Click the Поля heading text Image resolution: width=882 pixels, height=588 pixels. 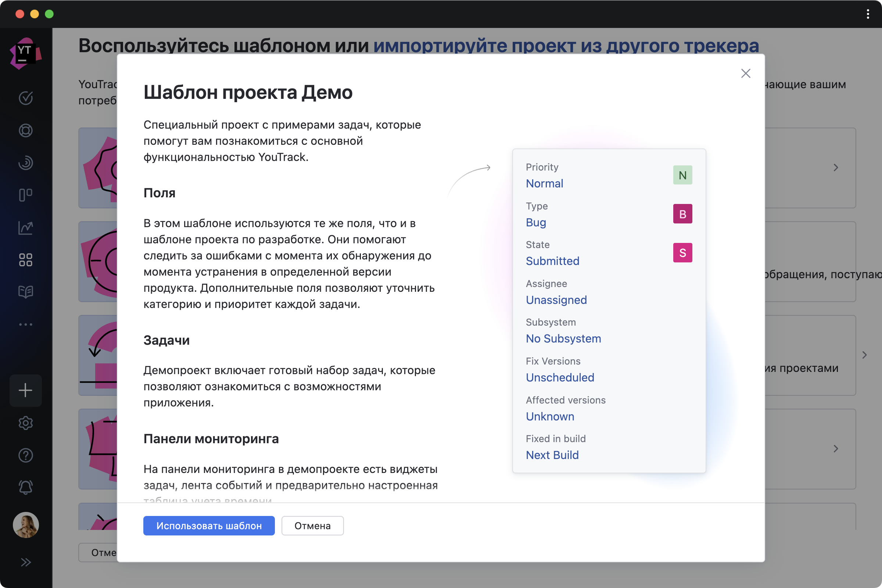[x=159, y=193]
